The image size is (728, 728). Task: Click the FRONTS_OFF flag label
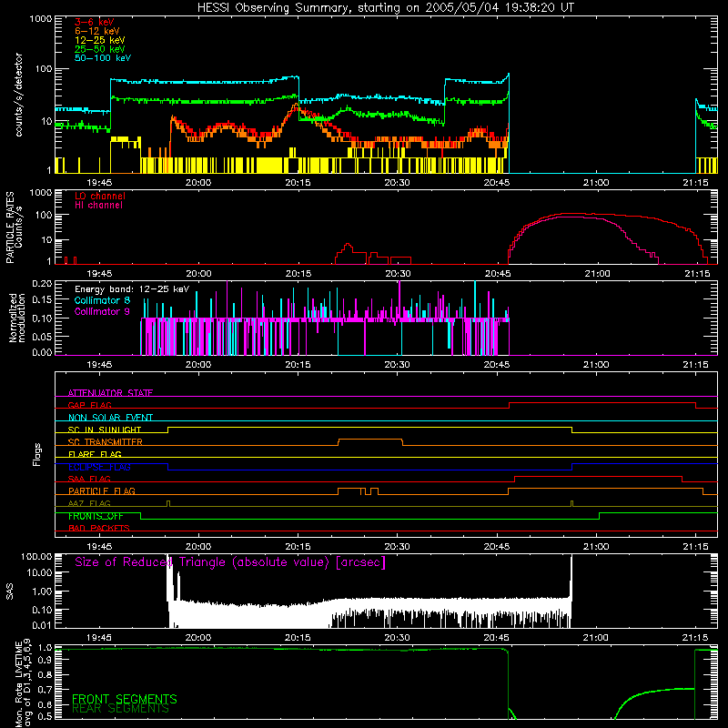coord(96,516)
